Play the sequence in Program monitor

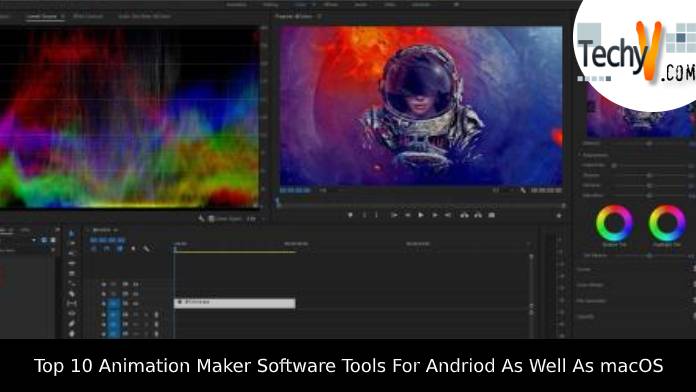(421, 215)
